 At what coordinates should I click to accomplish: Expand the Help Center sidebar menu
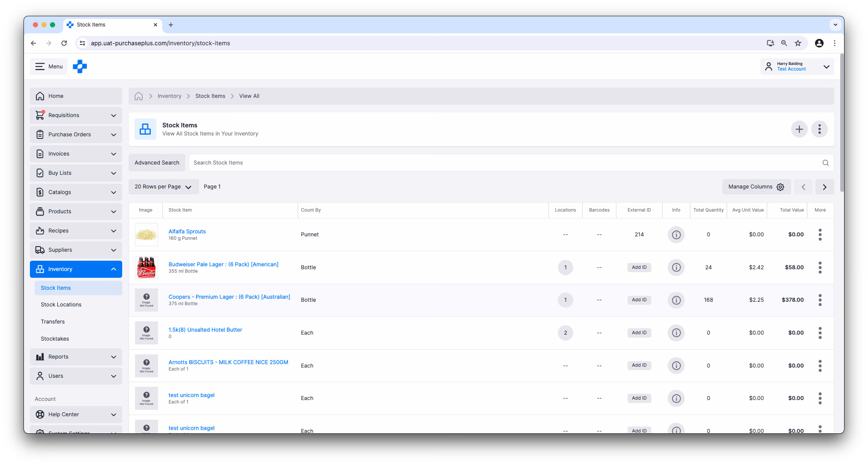[76, 415]
